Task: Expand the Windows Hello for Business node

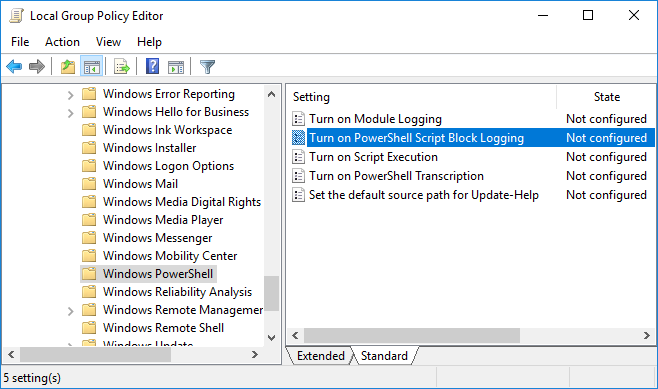Action: [x=70, y=113]
